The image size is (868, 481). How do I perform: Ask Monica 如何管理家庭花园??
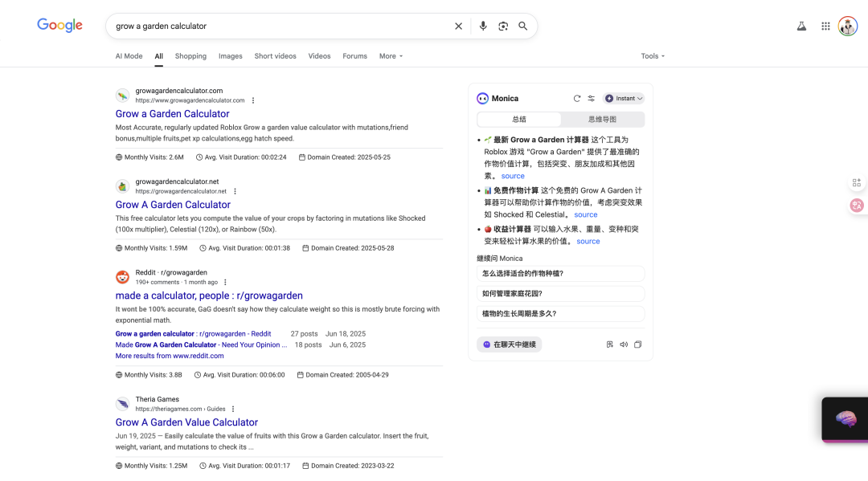click(560, 294)
